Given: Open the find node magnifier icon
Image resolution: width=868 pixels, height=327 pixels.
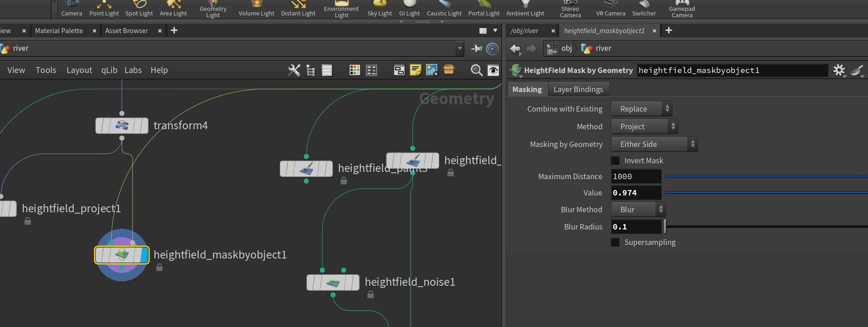Looking at the screenshot, I should pos(476,70).
